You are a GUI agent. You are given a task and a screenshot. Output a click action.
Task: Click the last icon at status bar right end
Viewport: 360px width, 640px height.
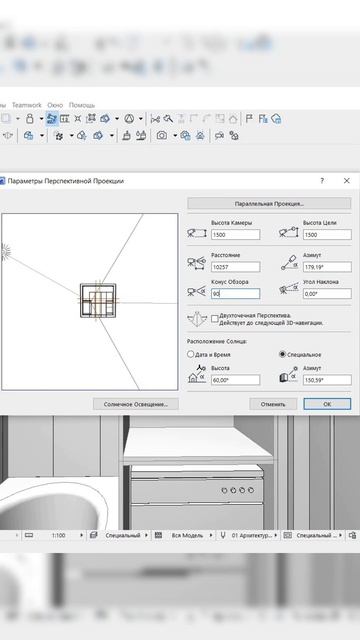coord(352,535)
